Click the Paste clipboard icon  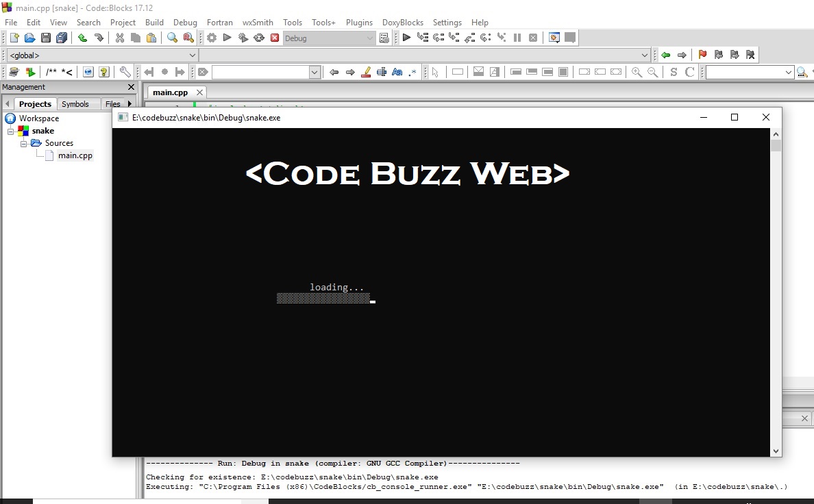coord(151,38)
